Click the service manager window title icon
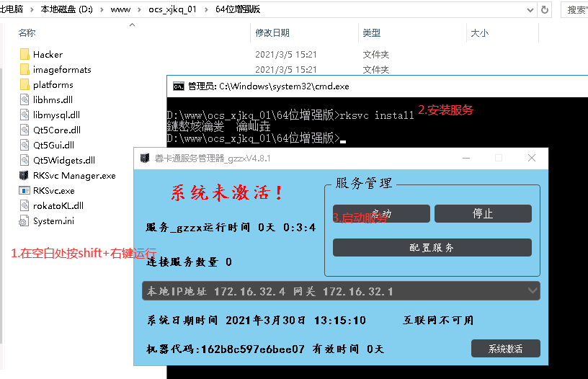Viewport: 588px width, 379px height. pos(145,159)
